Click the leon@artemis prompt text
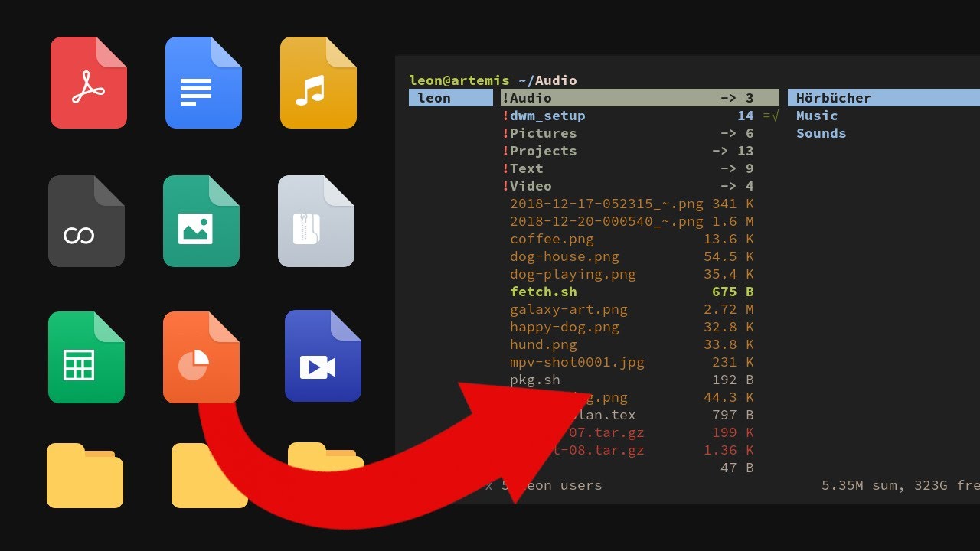This screenshot has width=980, height=551. coord(459,80)
